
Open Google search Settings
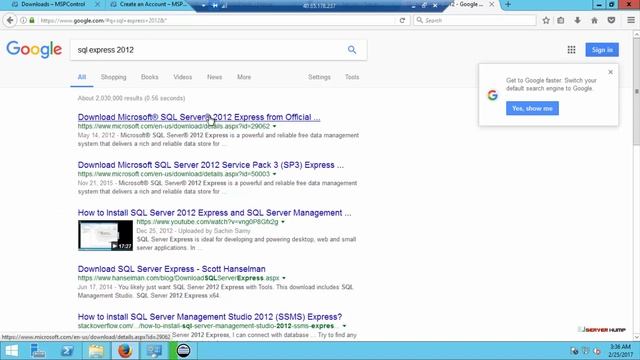[319, 77]
